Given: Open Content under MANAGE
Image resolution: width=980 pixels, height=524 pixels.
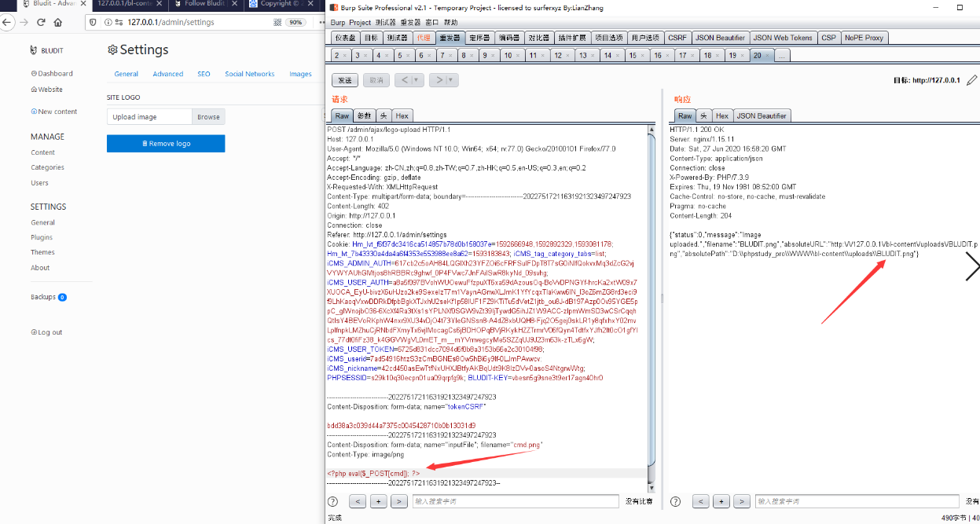Looking at the screenshot, I should [43, 152].
